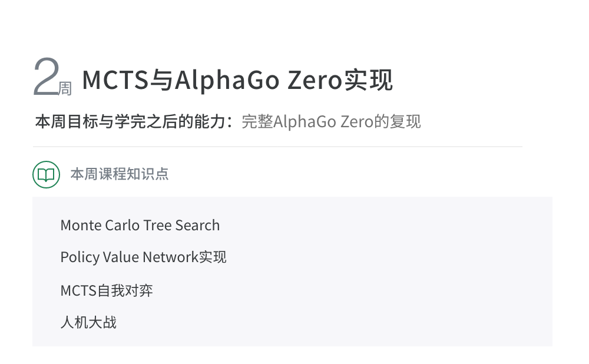
Task: Select the MCTS自我对弈 topic
Action: pos(107,290)
